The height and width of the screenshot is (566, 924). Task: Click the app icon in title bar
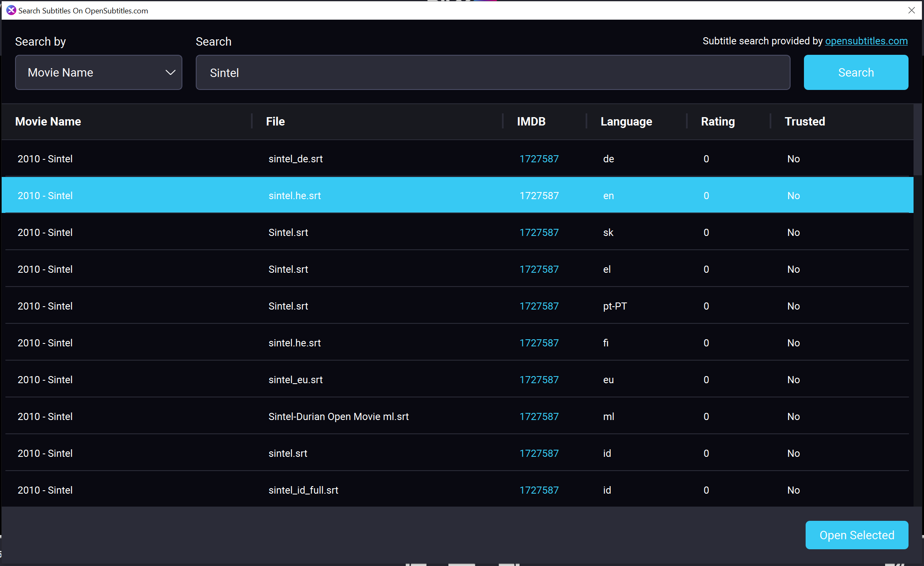coord(11,10)
